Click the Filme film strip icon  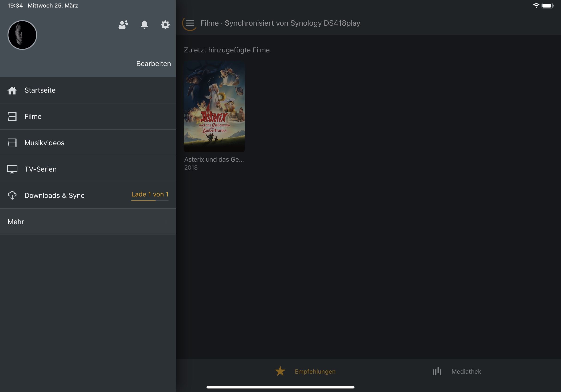coord(12,117)
